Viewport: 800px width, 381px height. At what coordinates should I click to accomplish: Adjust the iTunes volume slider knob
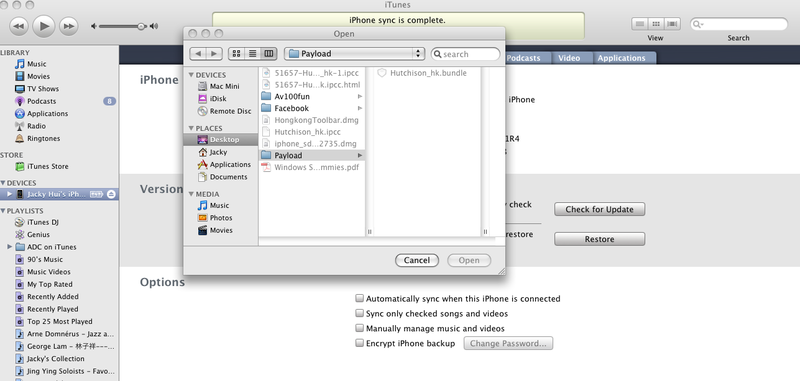click(141, 26)
